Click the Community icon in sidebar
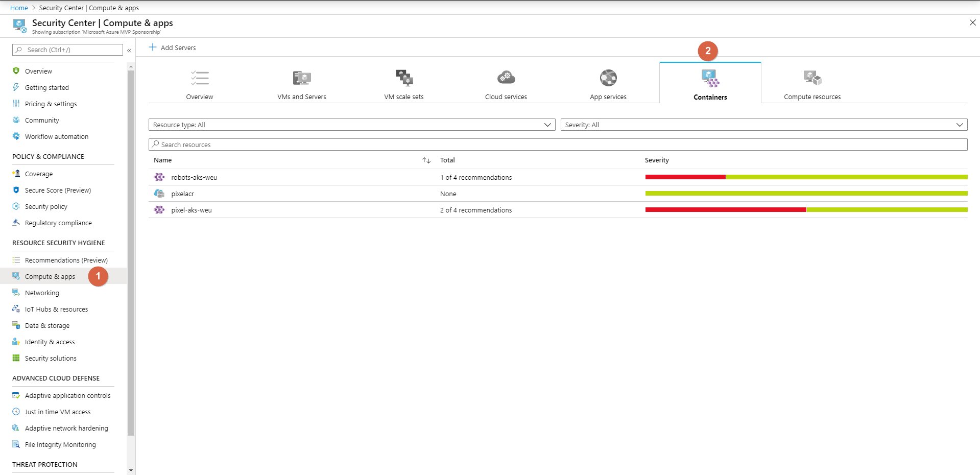The width and height of the screenshot is (980, 475). 16,120
